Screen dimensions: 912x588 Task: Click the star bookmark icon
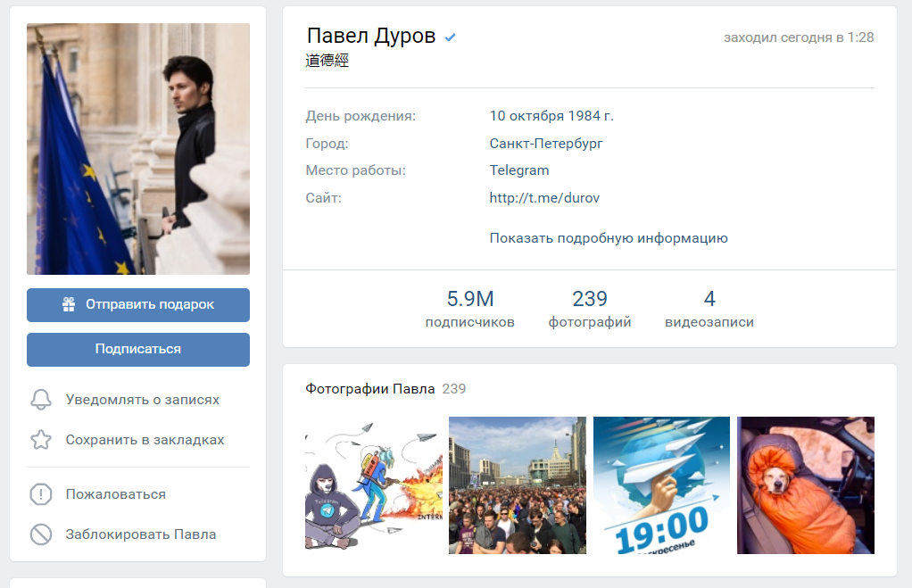tap(41, 440)
